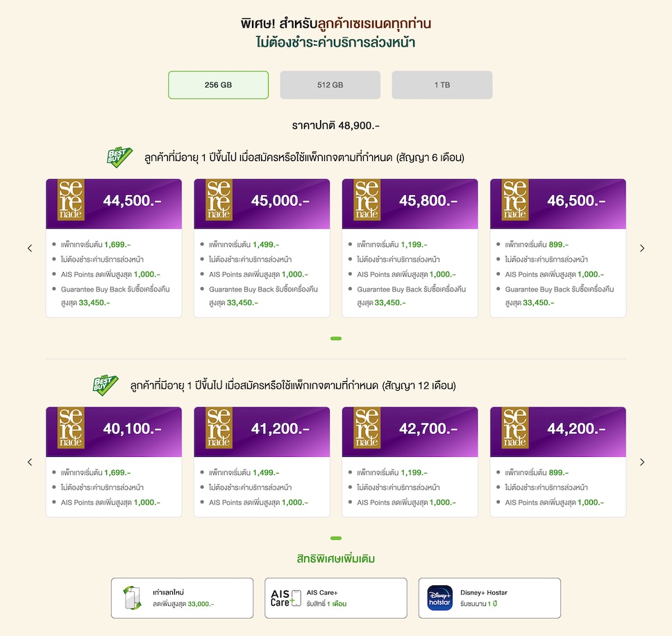The image size is (672, 636).
Task: Click the AIS Care+ logo icon
Action: [x=286, y=598]
